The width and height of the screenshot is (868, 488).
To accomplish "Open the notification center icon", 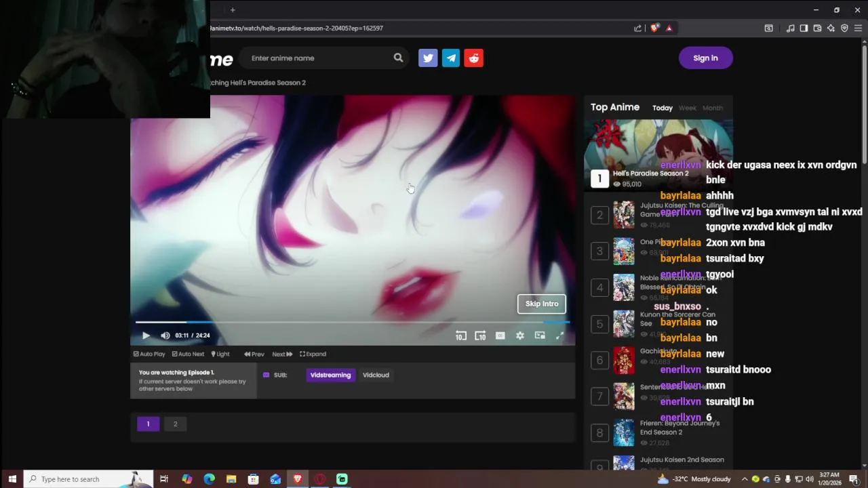I will [x=854, y=479].
